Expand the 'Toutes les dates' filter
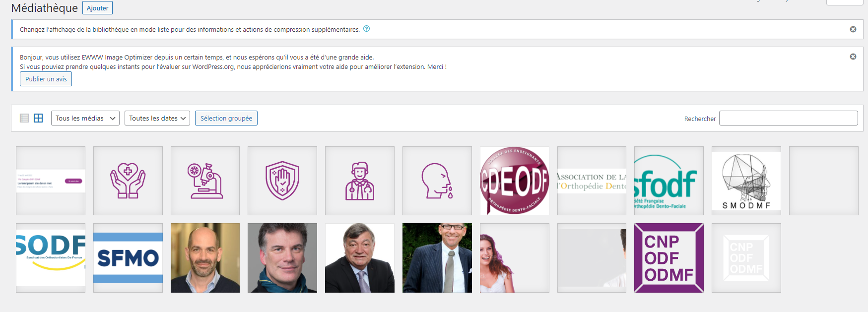 [157, 118]
